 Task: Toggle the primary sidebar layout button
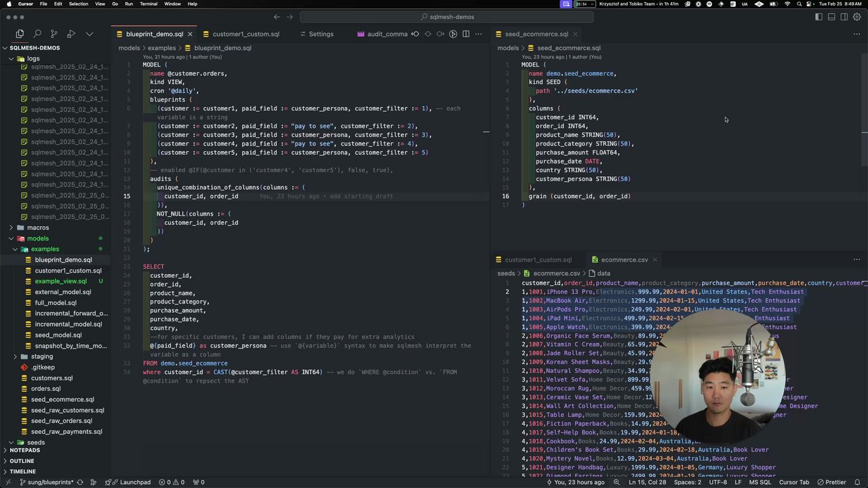(819, 17)
